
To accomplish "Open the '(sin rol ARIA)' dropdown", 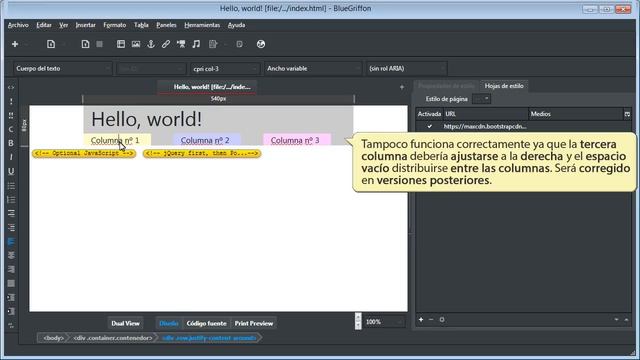I will point(406,69).
